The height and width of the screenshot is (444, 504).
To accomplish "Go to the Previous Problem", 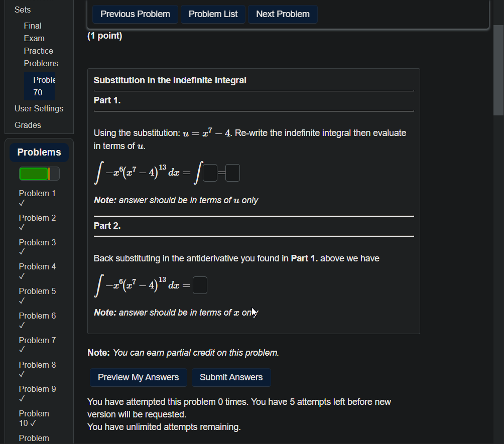I will [x=135, y=14].
